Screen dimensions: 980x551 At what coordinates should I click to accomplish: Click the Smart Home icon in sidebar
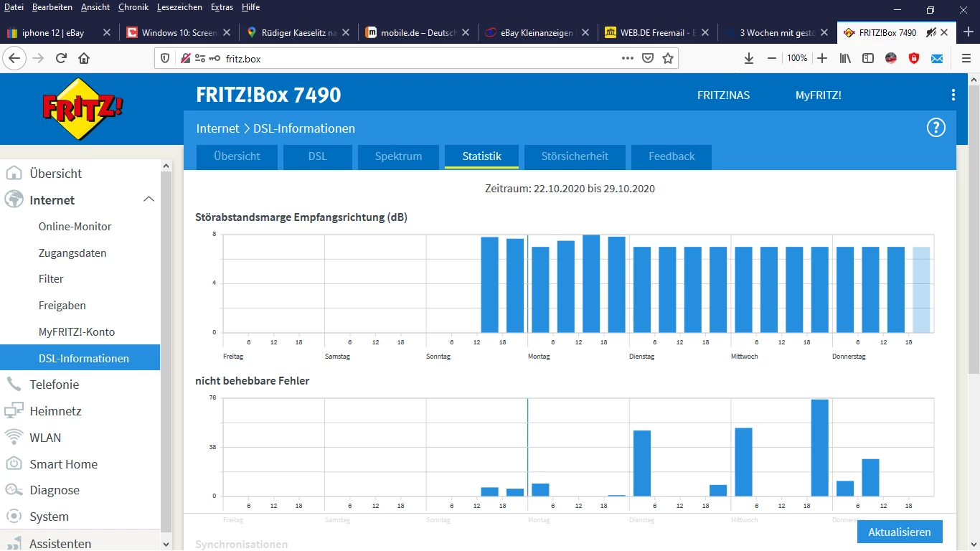click(14, 464)
